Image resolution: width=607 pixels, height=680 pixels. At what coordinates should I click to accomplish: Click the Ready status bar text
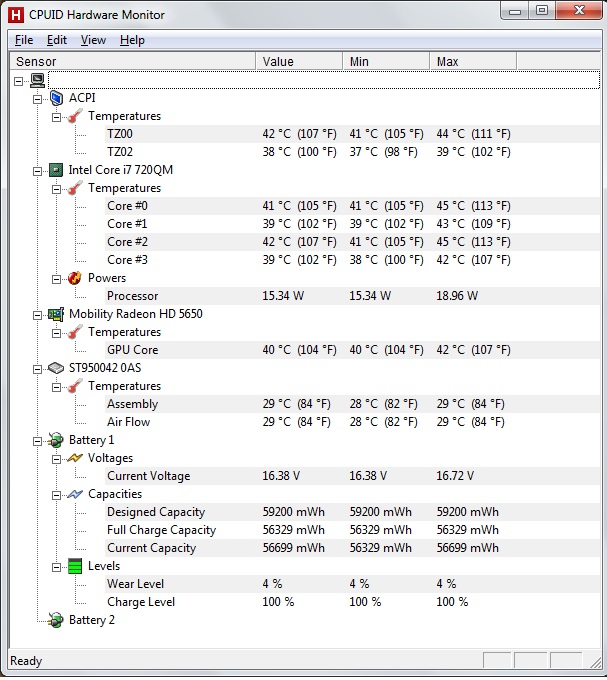[26, 661]
